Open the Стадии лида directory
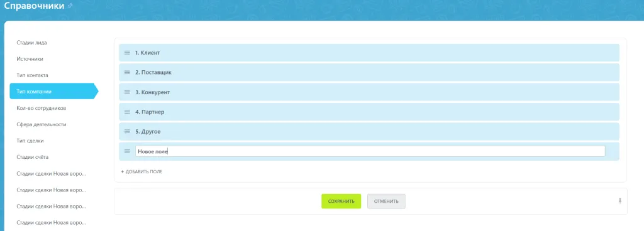 [31, 43]
